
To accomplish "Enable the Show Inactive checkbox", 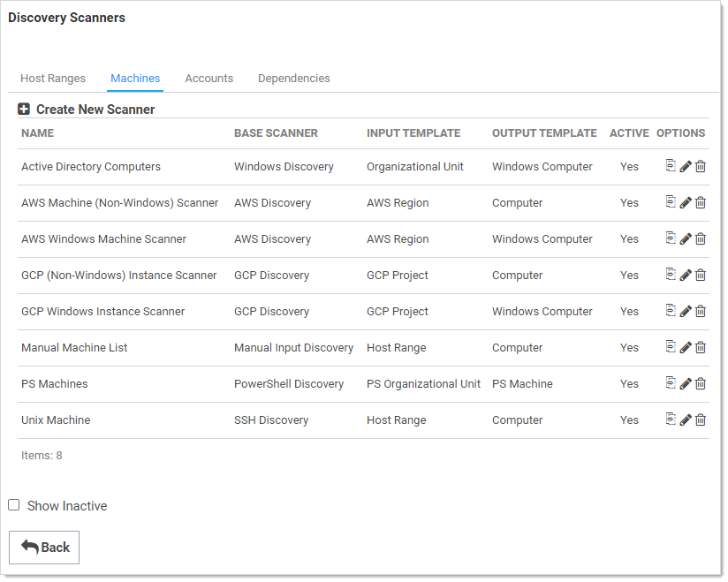I will click(14, 505).
